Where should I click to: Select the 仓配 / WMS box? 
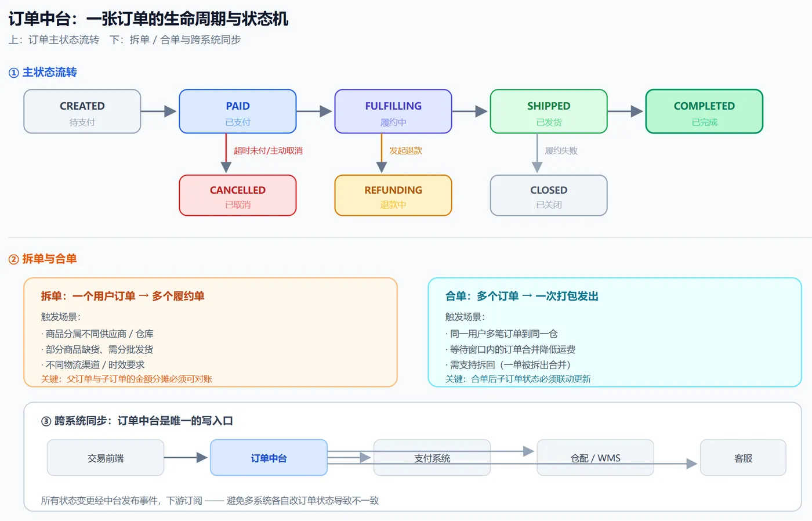pyautogui.click(x=596, y=458)
